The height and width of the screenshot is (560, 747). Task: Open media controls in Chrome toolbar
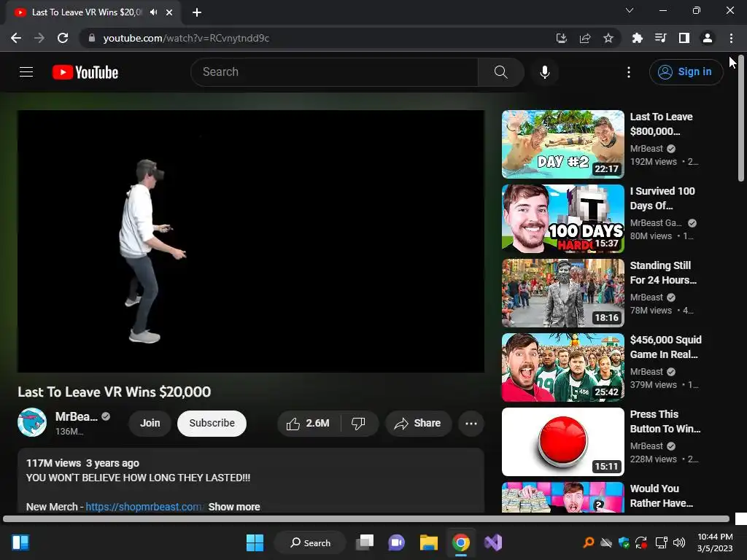click(660, 38)
